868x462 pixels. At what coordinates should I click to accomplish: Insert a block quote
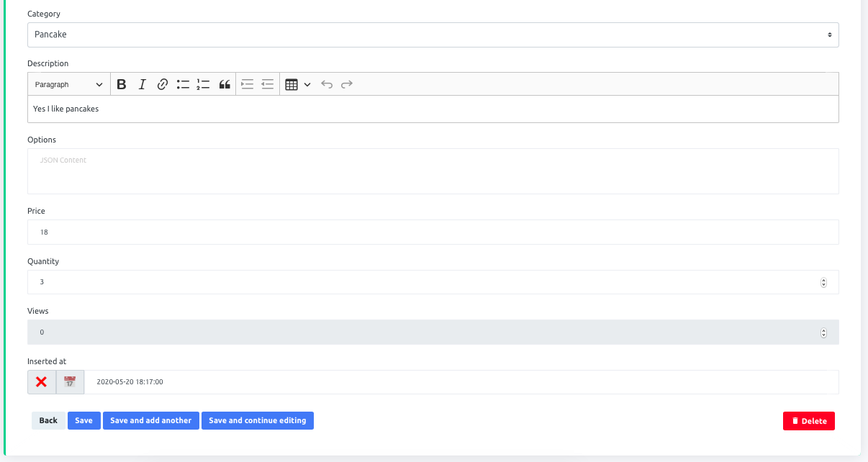tap(225, 83)
